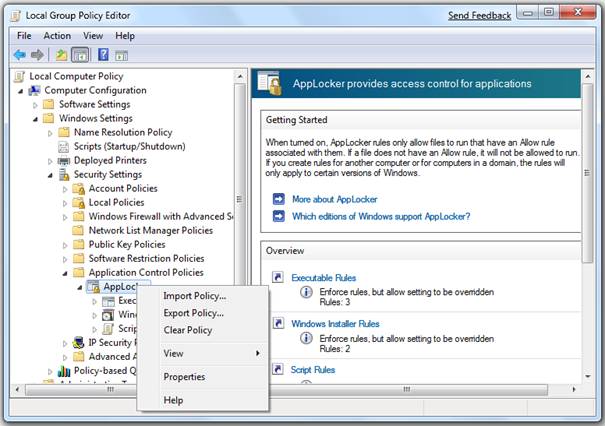Image resolution: width=605 pixels, height=426 pixels.
Task: Click shortcut icon next to Windows Installer Rules
Action: pos(278,323)
